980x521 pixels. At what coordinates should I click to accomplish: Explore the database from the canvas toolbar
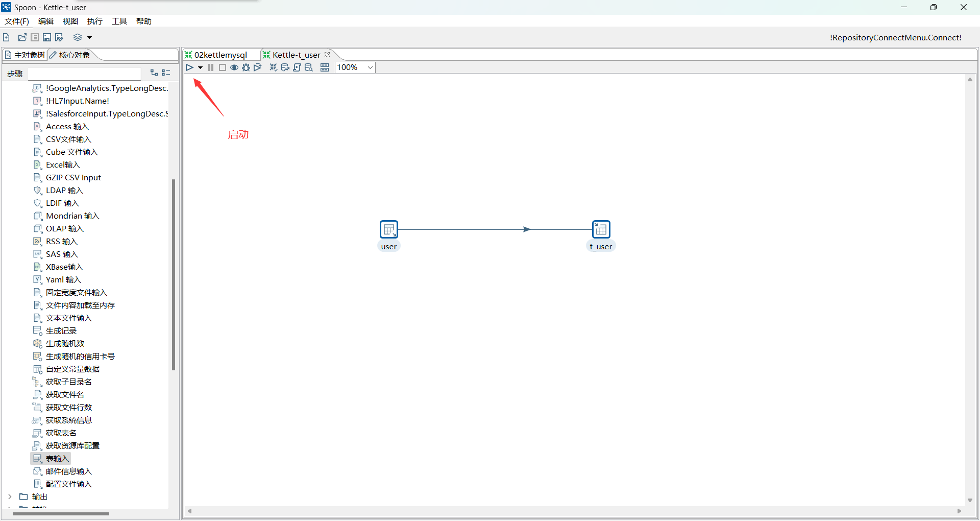pyautogui.click(x=309, y=67)
